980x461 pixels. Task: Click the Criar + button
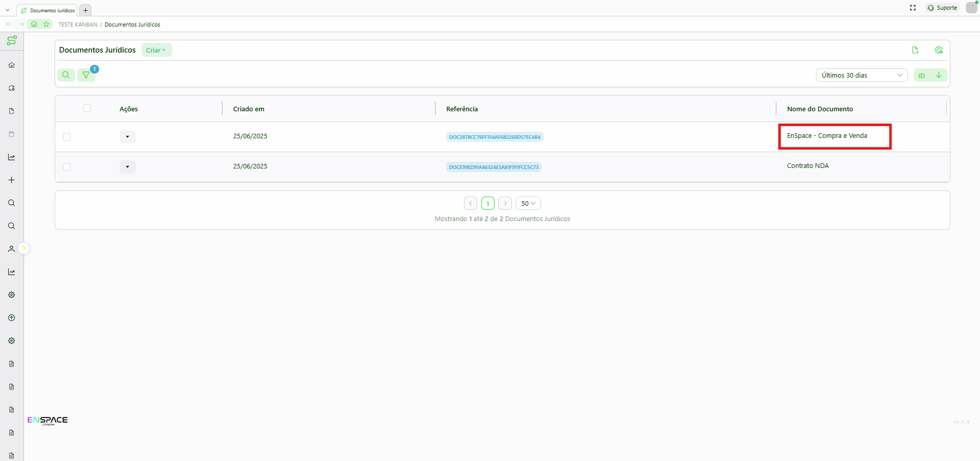156,50
